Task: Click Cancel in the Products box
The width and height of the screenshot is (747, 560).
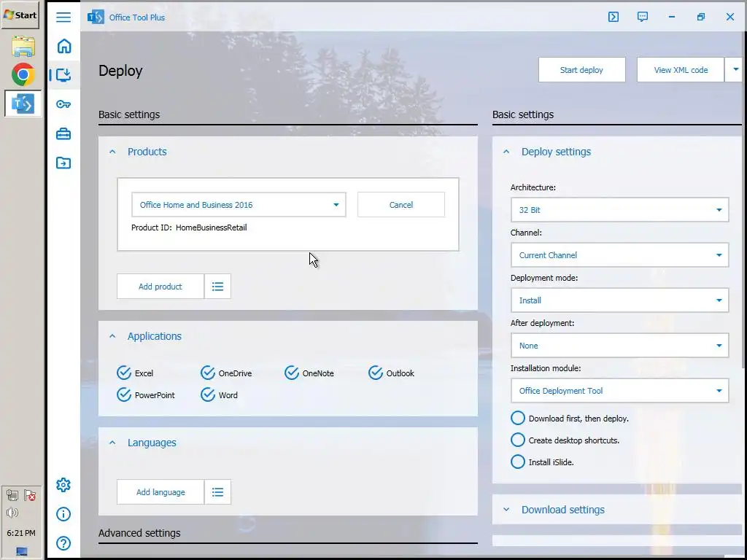Action: tap(401, 205)
